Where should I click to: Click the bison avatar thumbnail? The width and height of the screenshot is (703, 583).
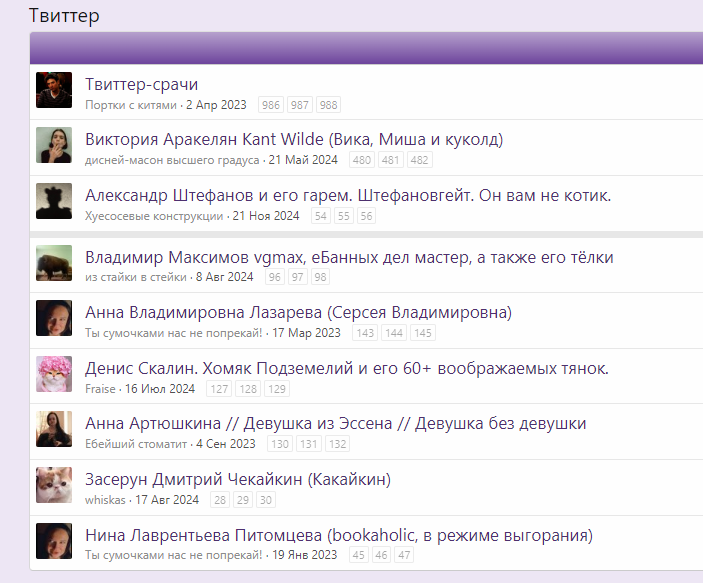54,263
